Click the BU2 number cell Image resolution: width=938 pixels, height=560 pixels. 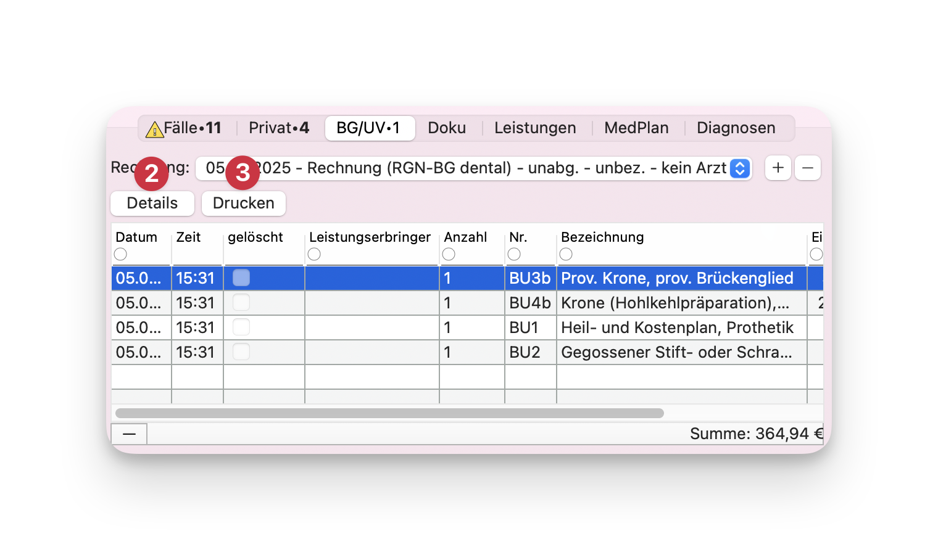(x=530, y=352)
